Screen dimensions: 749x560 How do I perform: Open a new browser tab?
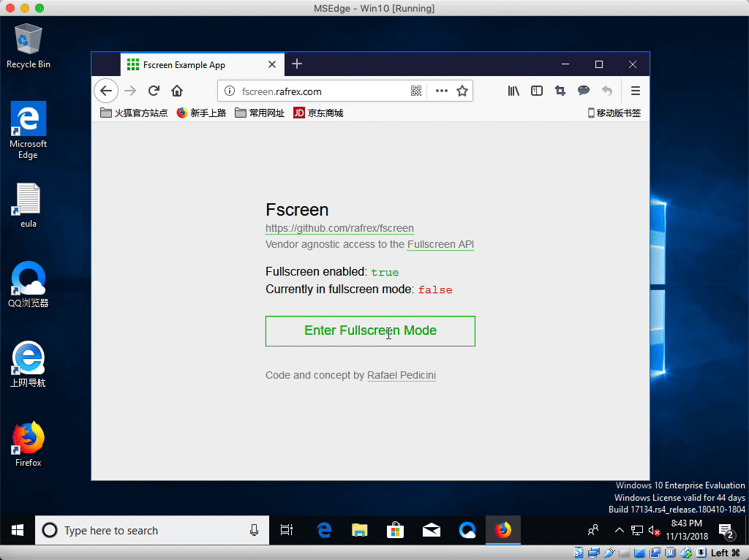(296, 64)
